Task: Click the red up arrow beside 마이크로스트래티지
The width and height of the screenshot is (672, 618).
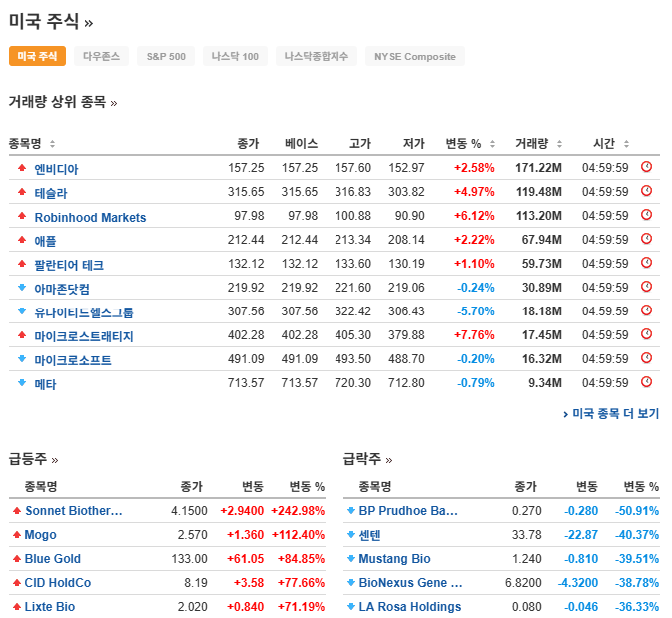Action: tap(22, 335)
